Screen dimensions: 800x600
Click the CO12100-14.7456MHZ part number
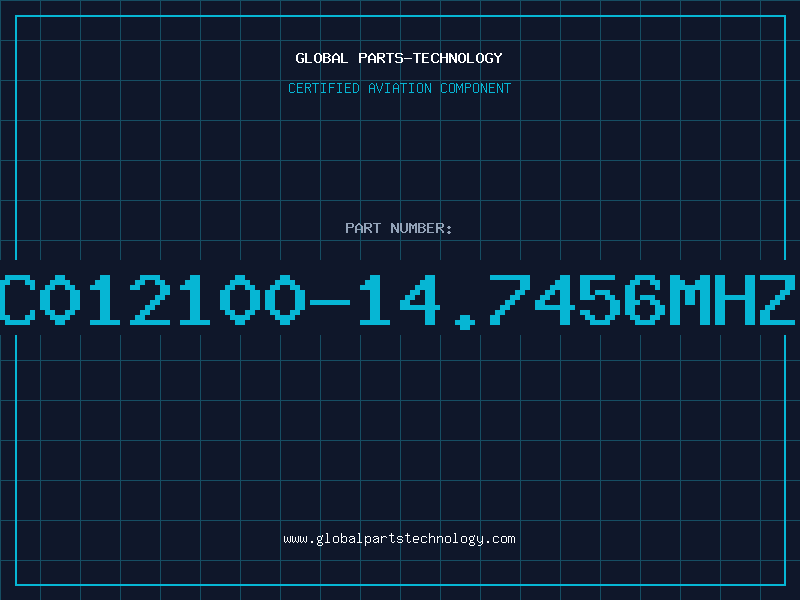click(398, 301)
